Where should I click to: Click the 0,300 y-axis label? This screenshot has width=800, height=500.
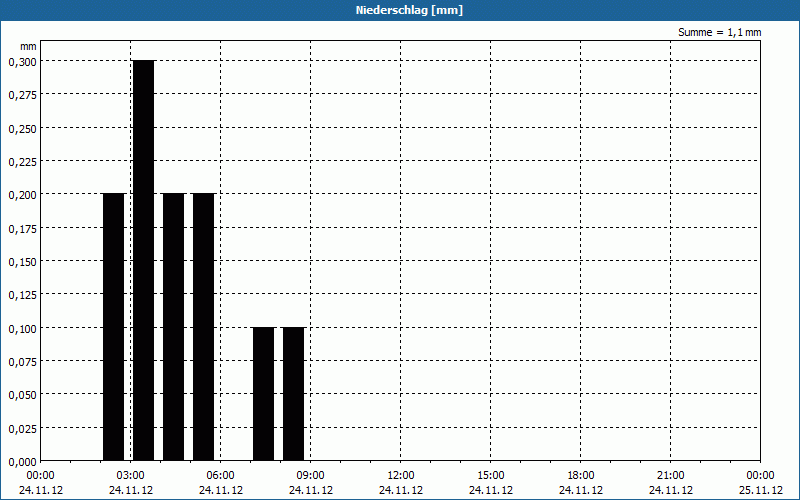click(x=21, y=61)
